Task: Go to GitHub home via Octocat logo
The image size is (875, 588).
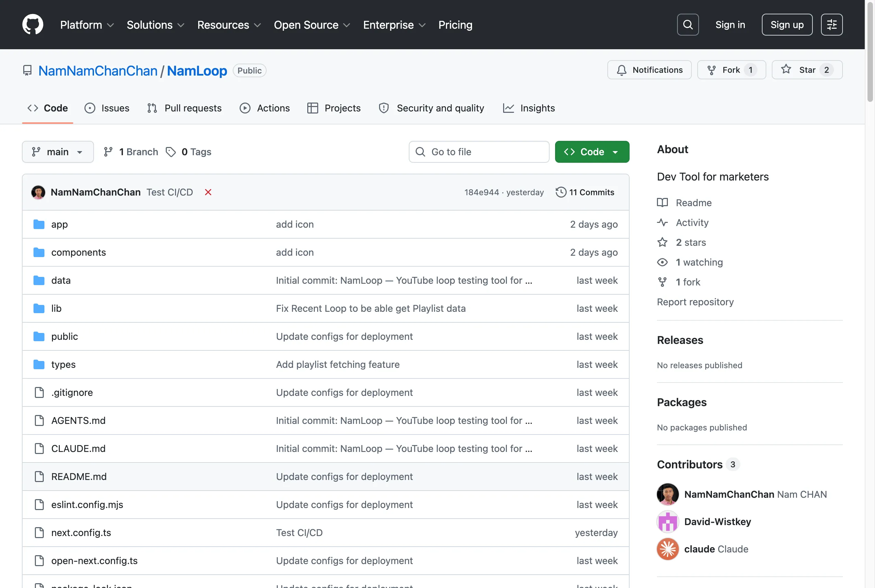Action: click(x=32, y=24)
